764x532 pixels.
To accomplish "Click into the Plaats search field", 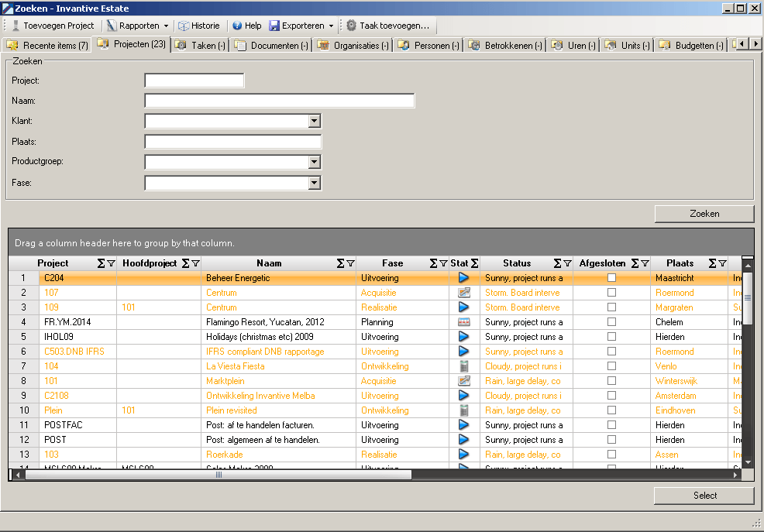I will tap(233, 142).
